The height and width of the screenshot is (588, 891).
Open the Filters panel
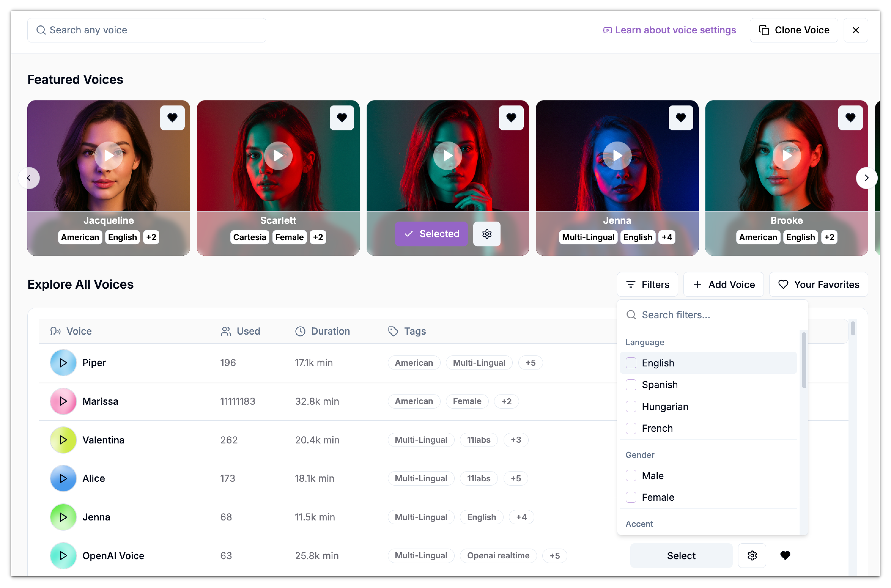(647, 284)
